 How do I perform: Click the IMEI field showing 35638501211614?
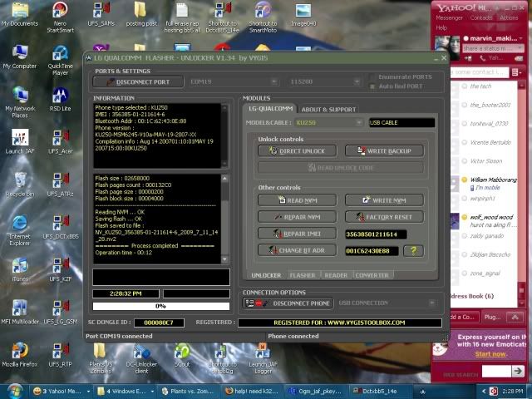click(x=376, y=234)
